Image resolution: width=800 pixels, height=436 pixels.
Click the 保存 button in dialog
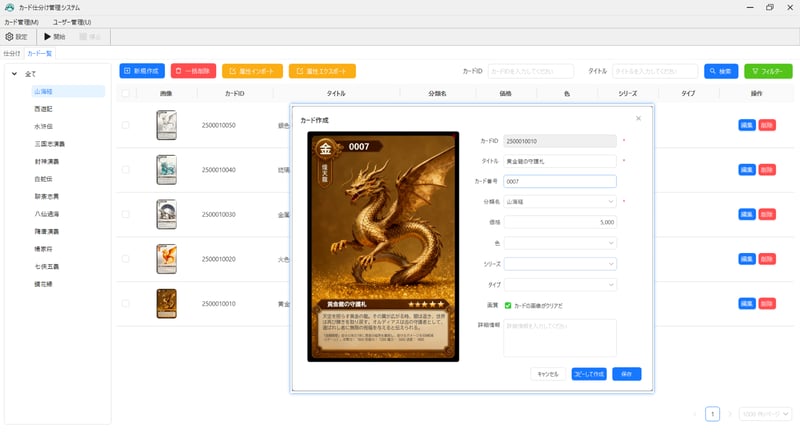[627, 373]
